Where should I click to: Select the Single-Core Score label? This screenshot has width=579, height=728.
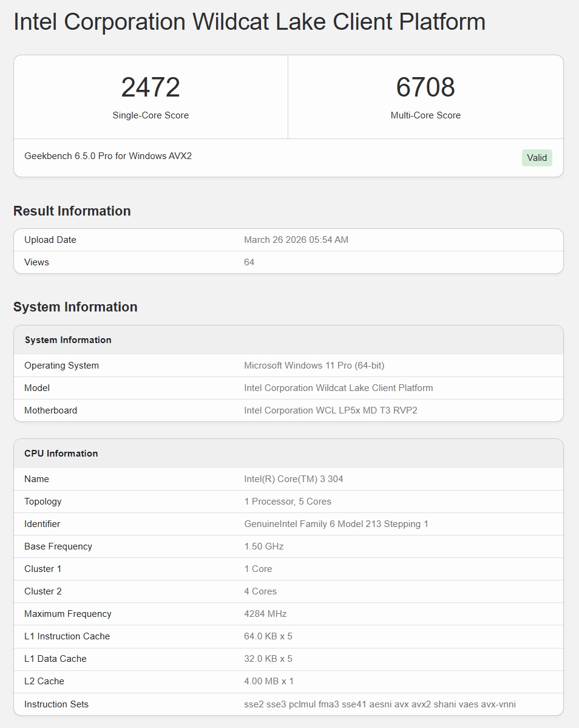pos(151,115)
